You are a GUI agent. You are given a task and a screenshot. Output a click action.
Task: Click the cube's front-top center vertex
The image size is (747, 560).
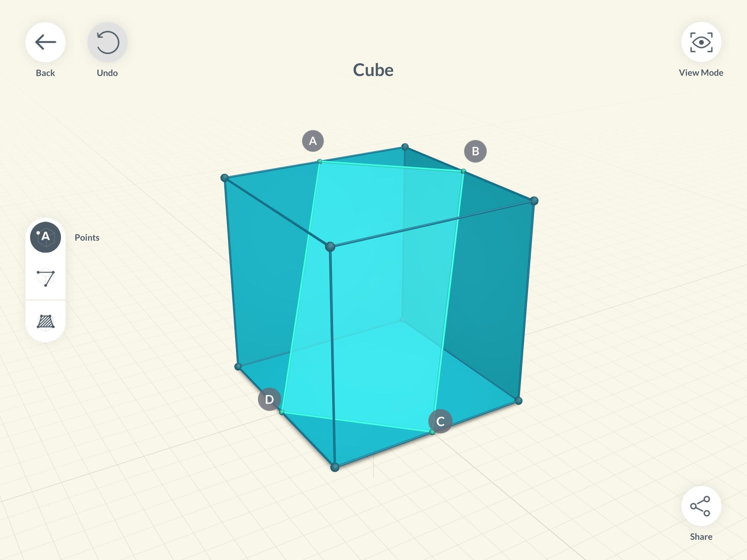click(330, 247)
